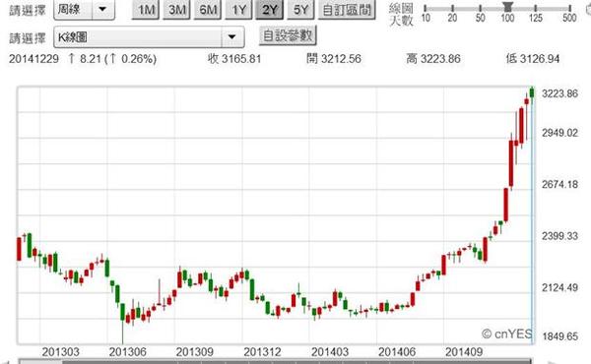Click the latest green candlestick at chart top
Screen dimensions: 591x364
pos(532,92)
